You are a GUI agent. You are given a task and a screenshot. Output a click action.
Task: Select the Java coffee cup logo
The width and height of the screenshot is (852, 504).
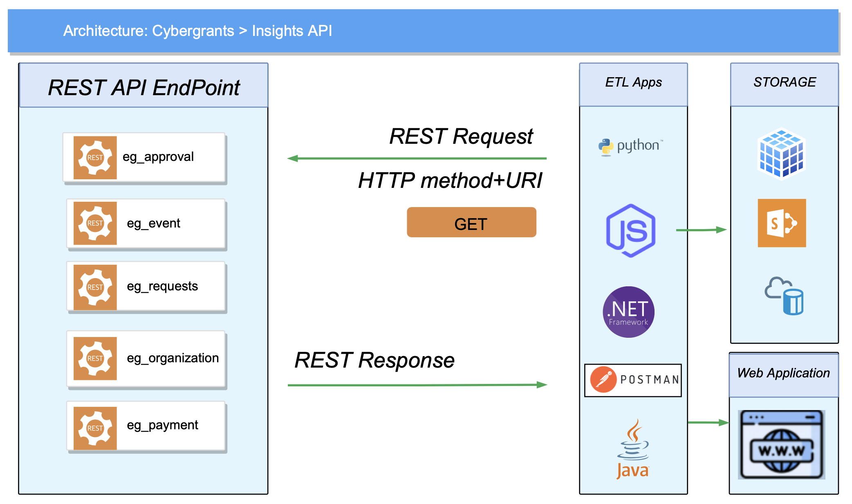(633, 449)
